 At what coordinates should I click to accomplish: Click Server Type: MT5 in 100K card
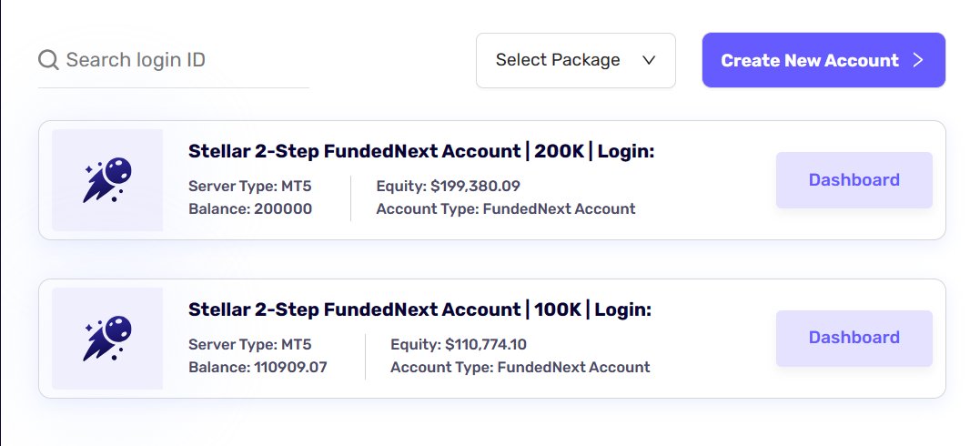point(248,345)
